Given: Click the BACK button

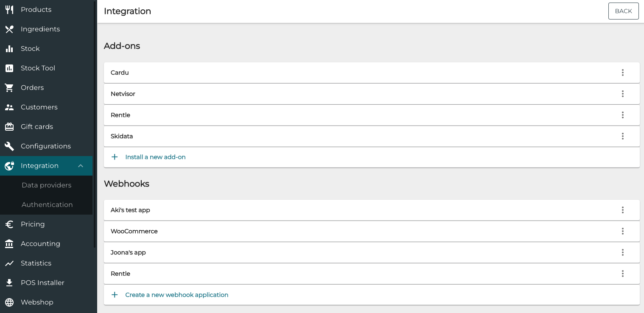Looking at the screenshot, I should click(623, 11).
